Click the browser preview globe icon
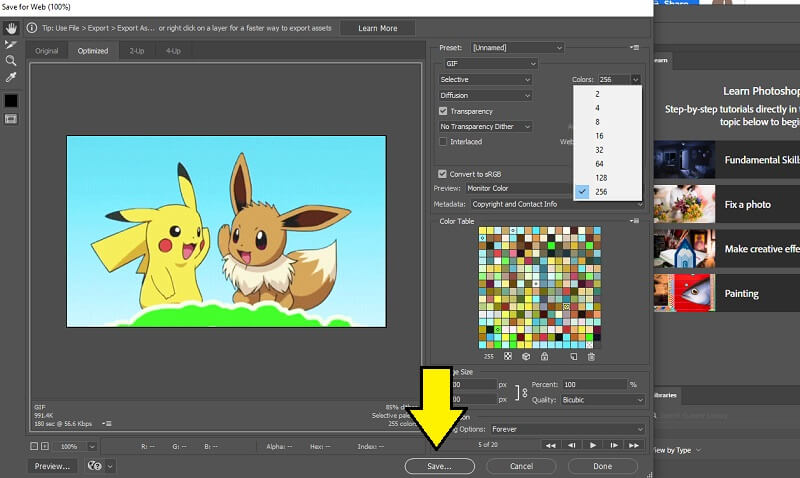 tap(94, 466)
